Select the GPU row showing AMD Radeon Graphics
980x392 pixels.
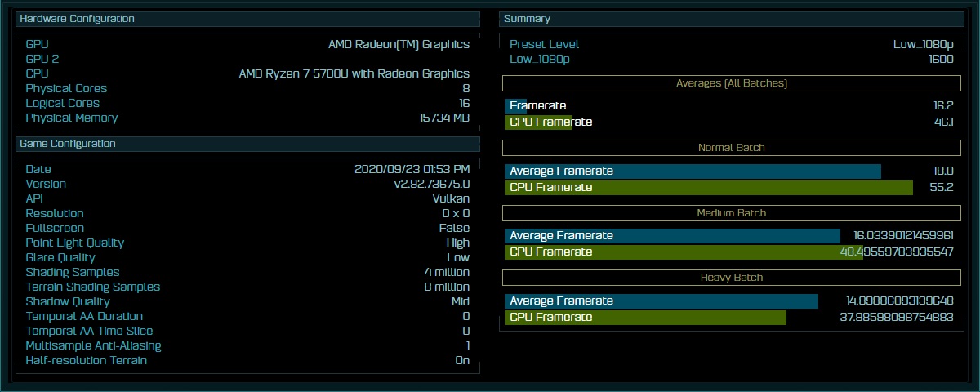click(247, 44)
